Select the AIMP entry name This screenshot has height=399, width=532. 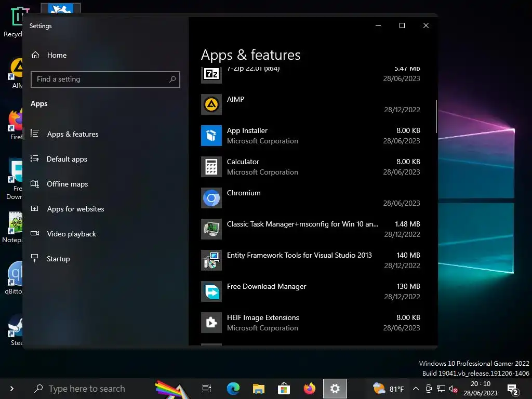pos(235,99)
